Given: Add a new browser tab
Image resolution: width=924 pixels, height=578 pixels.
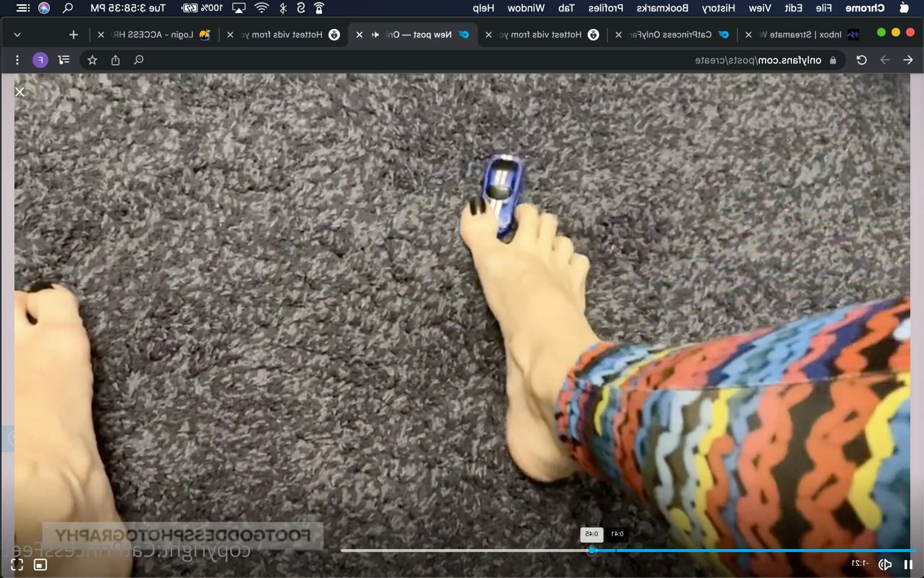Looking at the screenshot, I should point(73,35).
